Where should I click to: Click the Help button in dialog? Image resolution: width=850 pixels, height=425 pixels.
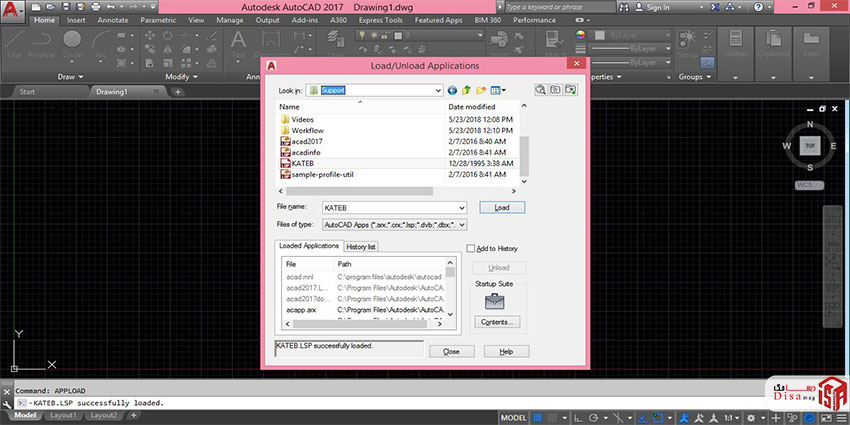click(506, 352)
